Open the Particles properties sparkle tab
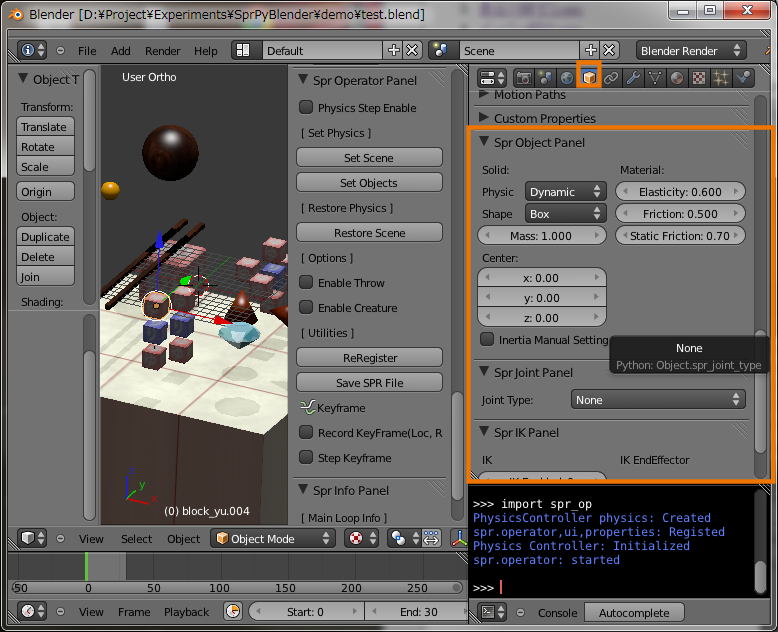 [x=721, y=78]
